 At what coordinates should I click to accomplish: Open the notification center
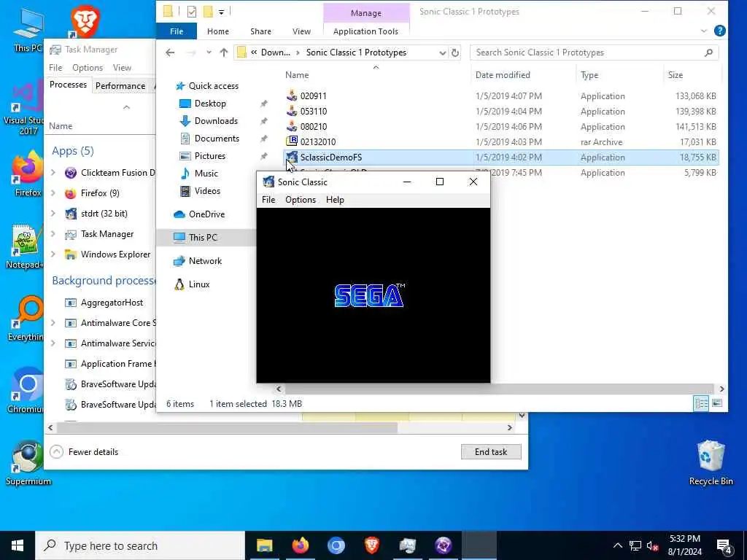[x=724, y=545]
